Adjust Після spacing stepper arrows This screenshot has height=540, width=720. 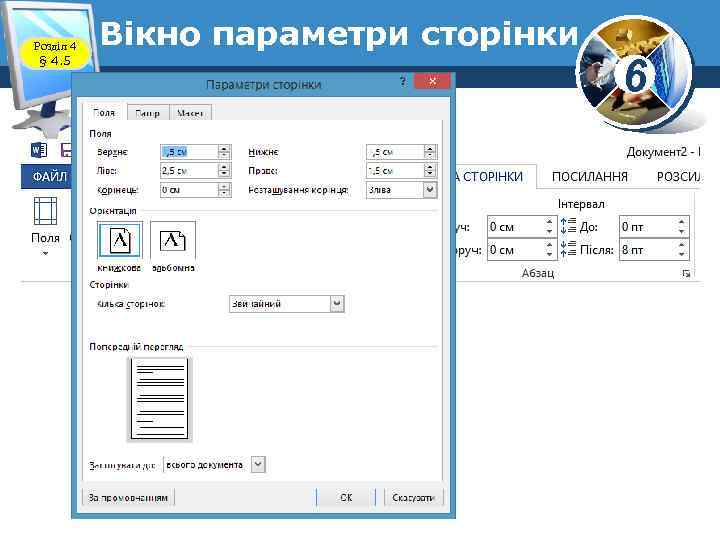point(682,250)
